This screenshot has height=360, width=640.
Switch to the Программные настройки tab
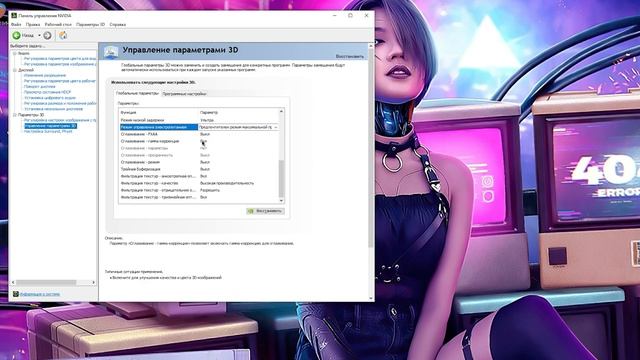coord(184,94)
